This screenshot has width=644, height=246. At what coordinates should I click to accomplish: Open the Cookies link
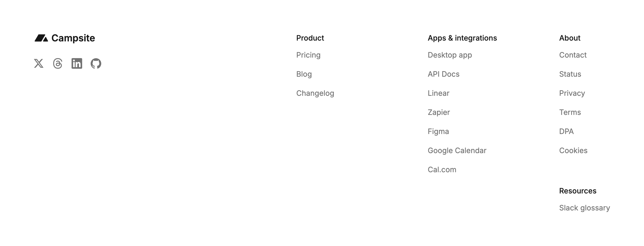point(573,151)
